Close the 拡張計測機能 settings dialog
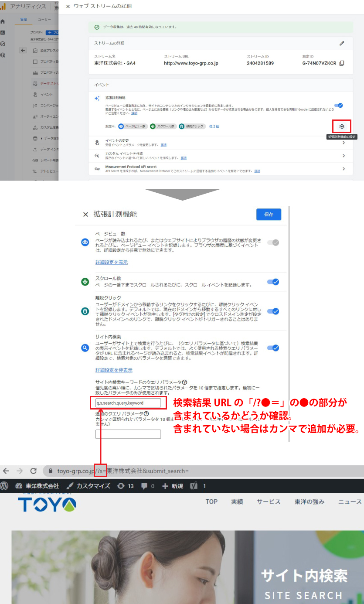This screenshot has width=364, height=604. [85, 215]
